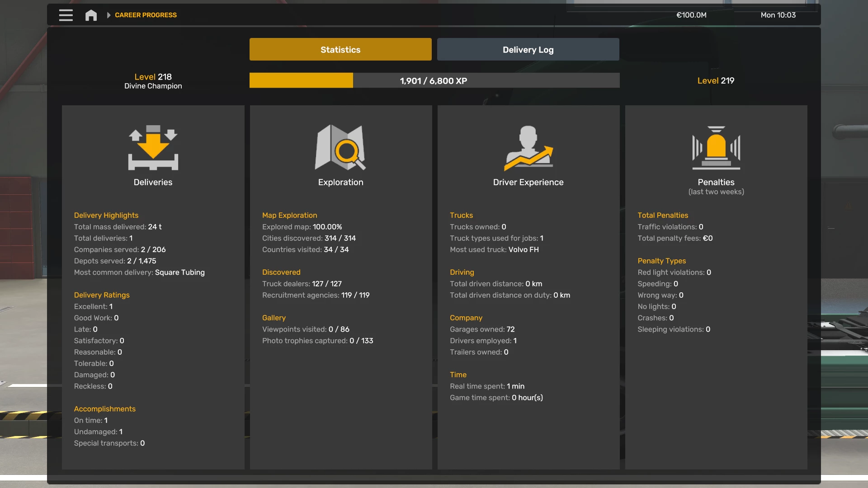This screenshot has height=488, width=868.
Task: Click the home icon in breadcrumb
Action: pos(91,15)
